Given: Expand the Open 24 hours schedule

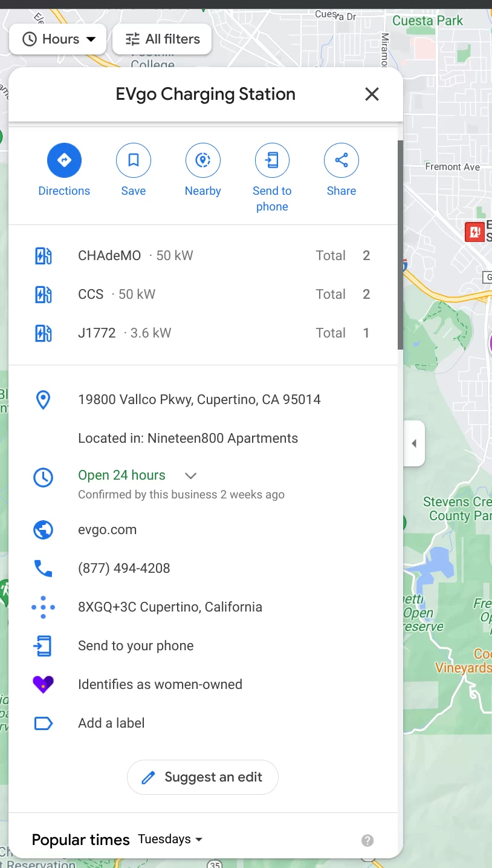Looking at the screenshot, I should pyautogui.click(x=190, y=475).
